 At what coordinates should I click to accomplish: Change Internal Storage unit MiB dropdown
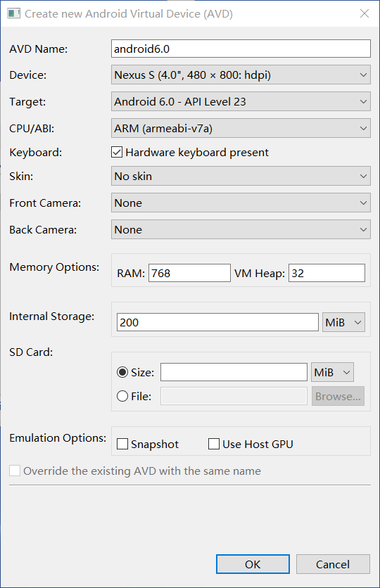point(343,322)
